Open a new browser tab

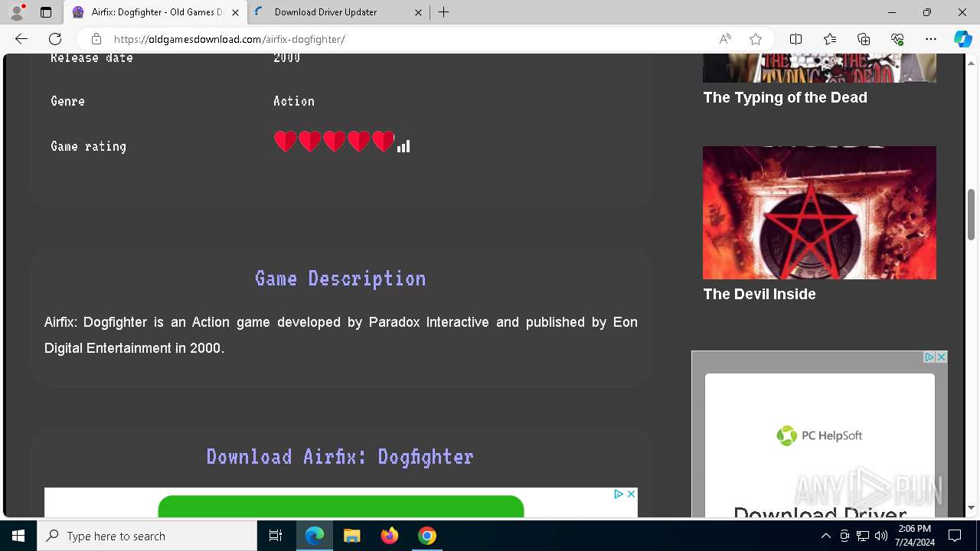[x=444, y=12]
